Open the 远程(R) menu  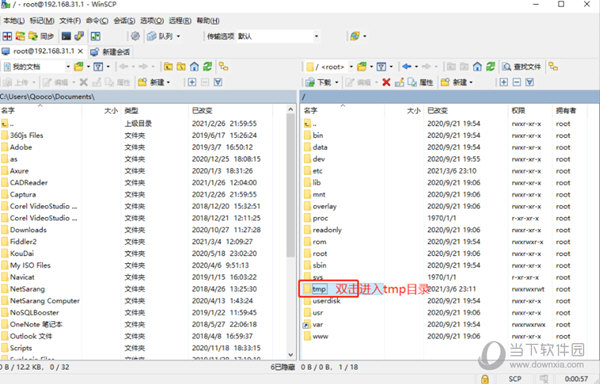(x=180, y=20)
